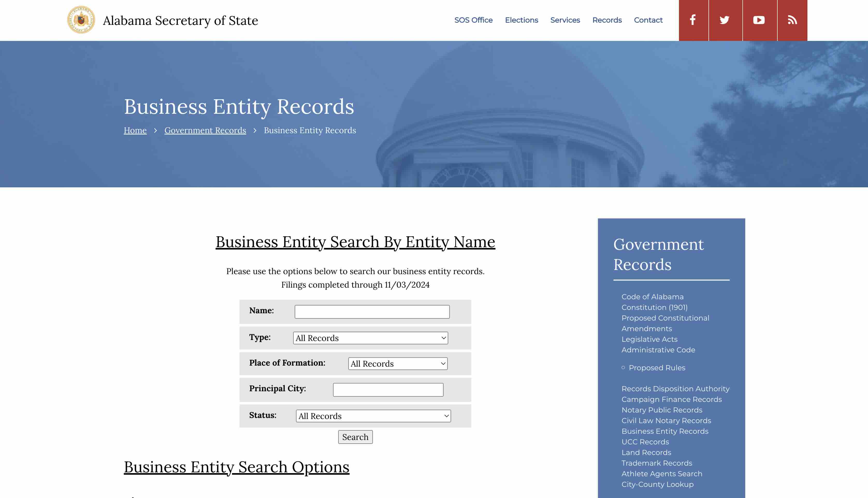The width and height of the screenshot is (868, 498).
Task: Click the Twitter icon in header
Action: point(724,20)
